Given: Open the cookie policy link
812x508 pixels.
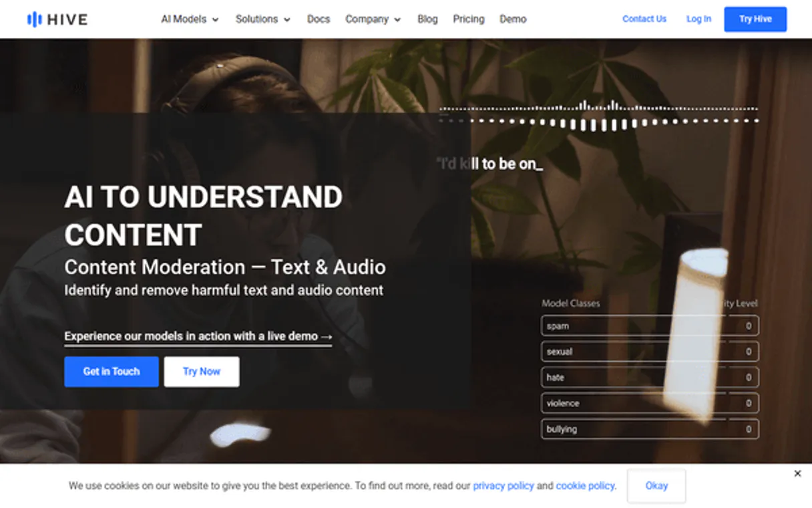Looking at the screenshot, I should [x=584, y=486].
